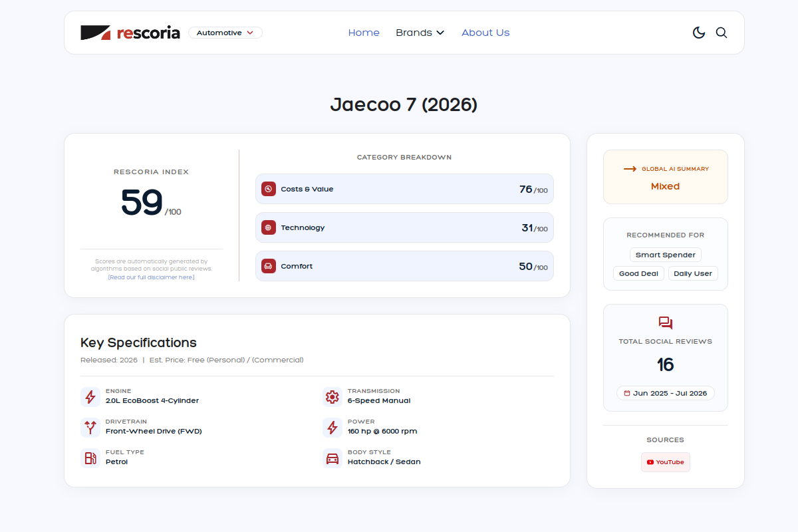The width and height of the screenshot is (798, 532).
Task: Click the rescoria logo
Action: pos(130,33)
